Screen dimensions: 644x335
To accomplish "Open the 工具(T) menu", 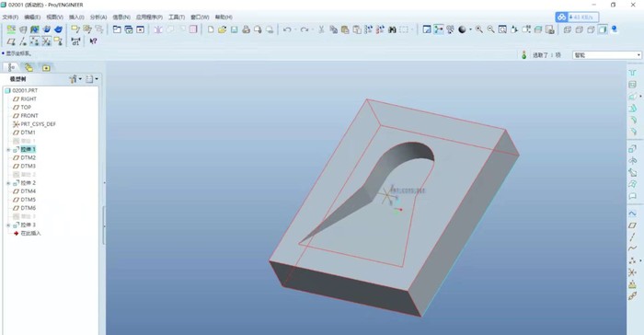I will (x=177, y=17).
